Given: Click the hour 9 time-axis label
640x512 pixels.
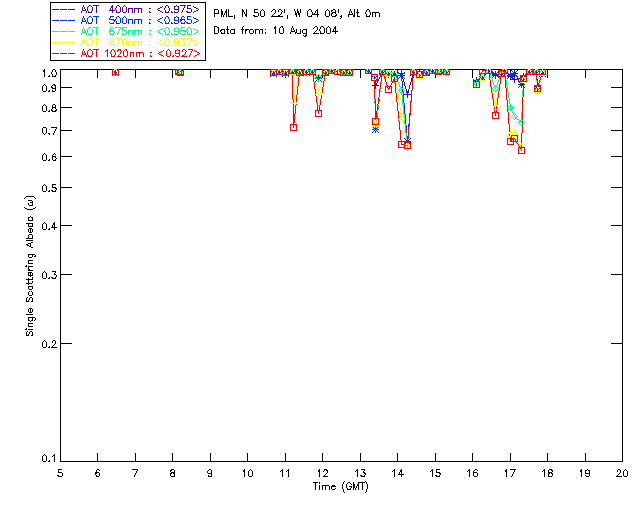Looking at the screenshot, I should 210,473.
